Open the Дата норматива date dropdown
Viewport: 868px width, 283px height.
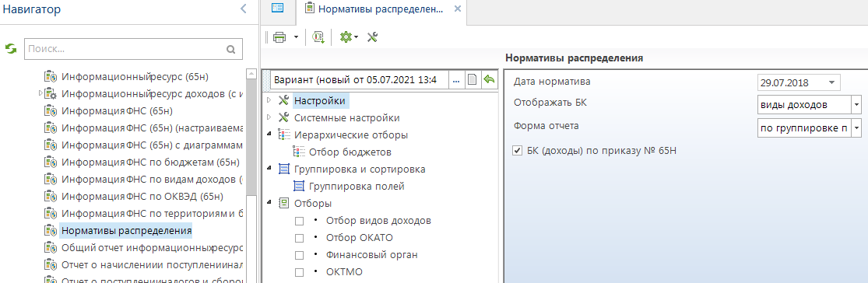click(x=831, y=83)
